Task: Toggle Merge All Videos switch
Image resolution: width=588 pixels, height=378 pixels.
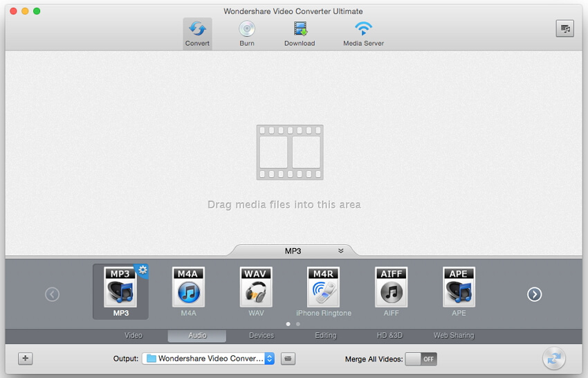Action: (421, 359)
